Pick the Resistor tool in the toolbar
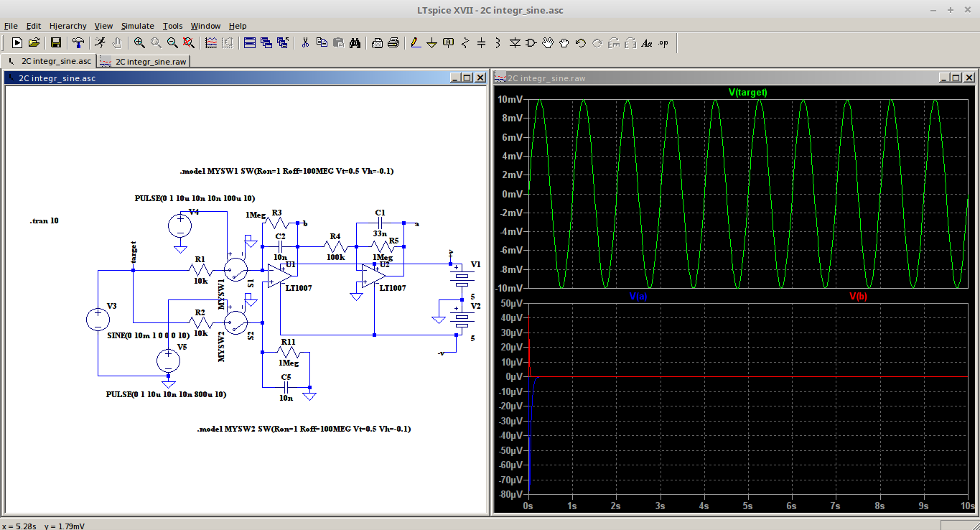980x530 pixels. click(465, 43)
